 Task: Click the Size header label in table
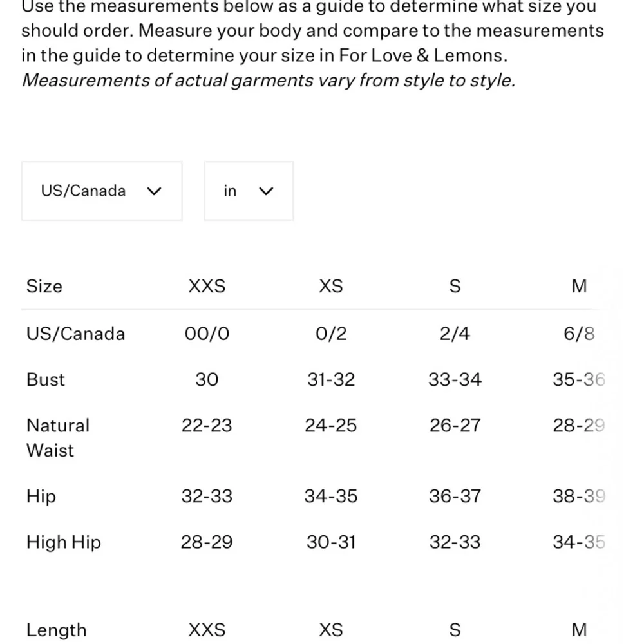coord(44,287)
